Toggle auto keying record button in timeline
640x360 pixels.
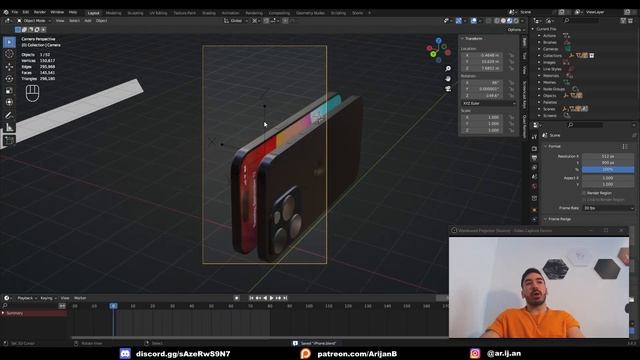[x=237, y=298]
